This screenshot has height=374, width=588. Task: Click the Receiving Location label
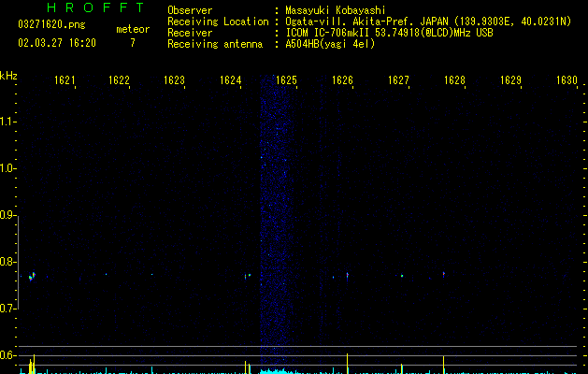coord(218,22)
